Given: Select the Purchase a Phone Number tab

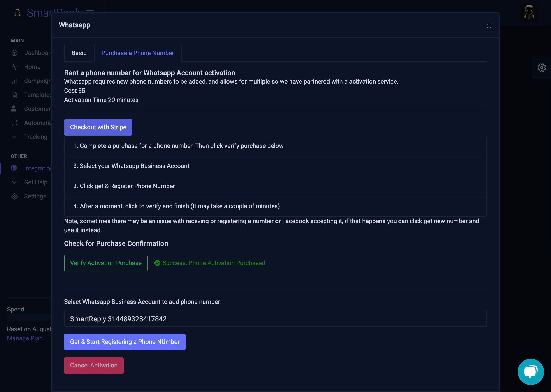Looking at the screenshot, I should pos(138,53).
